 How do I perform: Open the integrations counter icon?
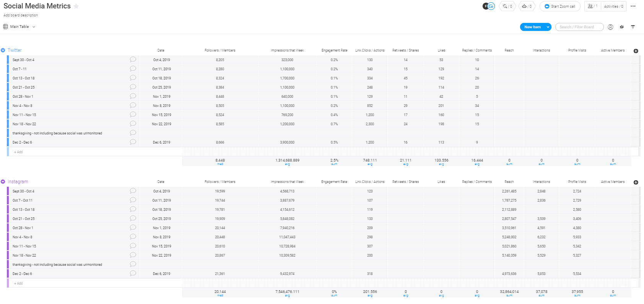pyautogui.click(x=507, y=6)
